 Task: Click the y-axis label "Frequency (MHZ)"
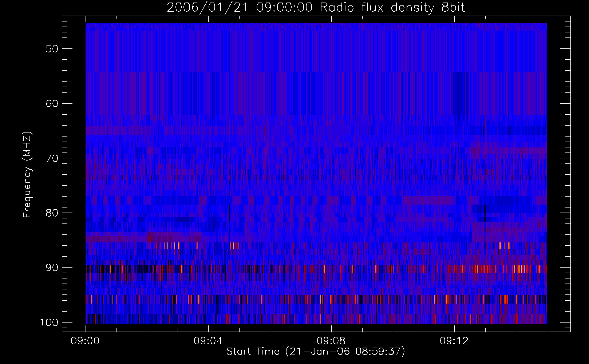point(27,174)
